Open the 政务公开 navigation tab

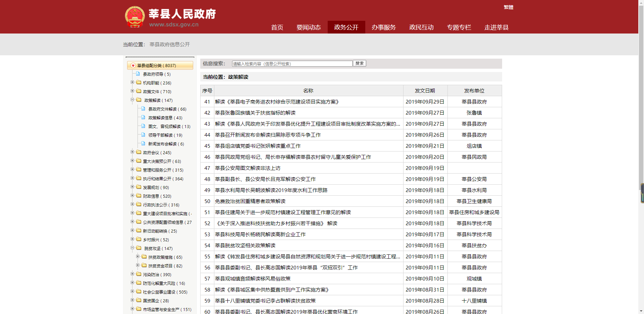pos(346,27)
